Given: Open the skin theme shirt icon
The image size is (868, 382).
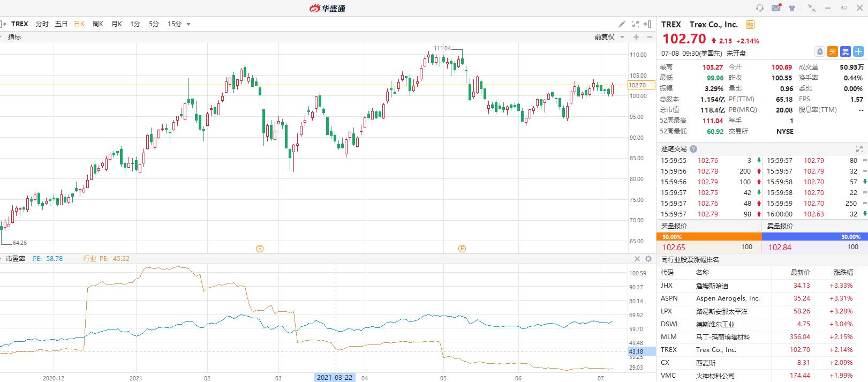Looking at the screenshot, I should pyautogui.click(x=792, y=8).
